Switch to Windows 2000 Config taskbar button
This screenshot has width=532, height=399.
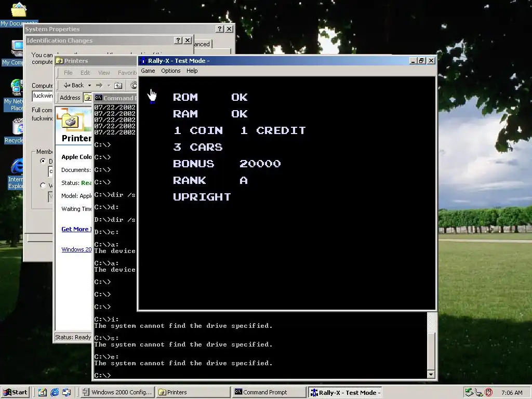tap(117, 393)
